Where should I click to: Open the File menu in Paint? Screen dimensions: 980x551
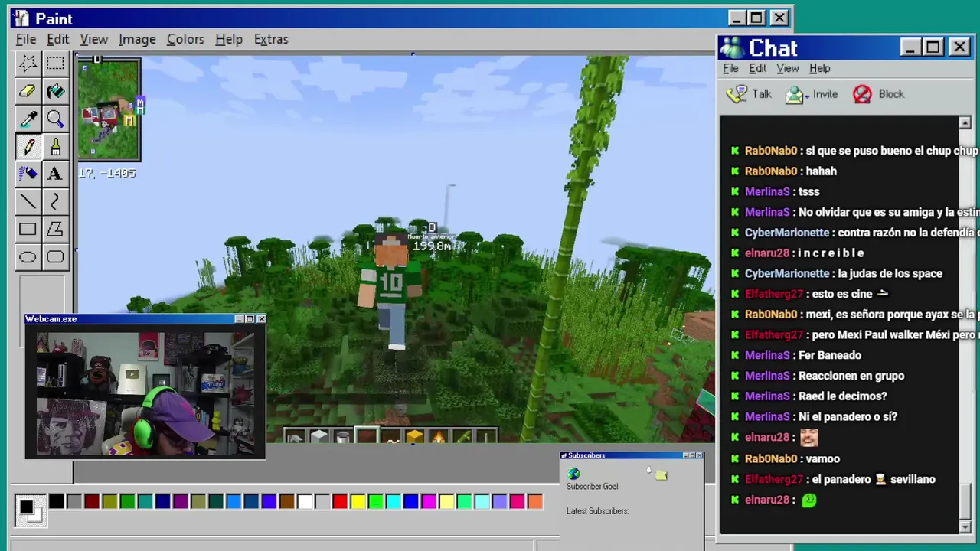pyautogui.click(x=26, y=39)
